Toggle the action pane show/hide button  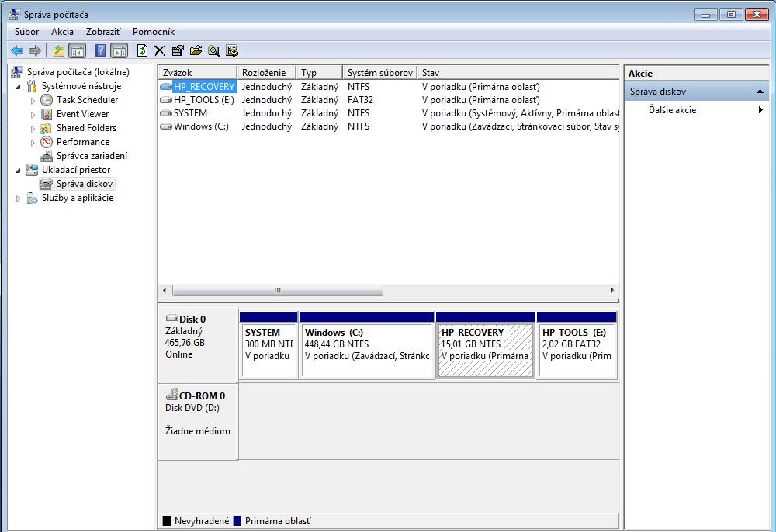click(x=119, y=50)
